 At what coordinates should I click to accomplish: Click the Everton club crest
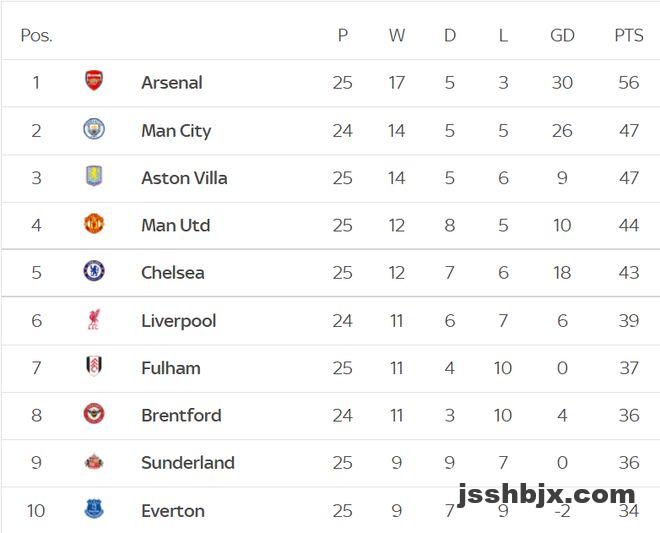94,510
